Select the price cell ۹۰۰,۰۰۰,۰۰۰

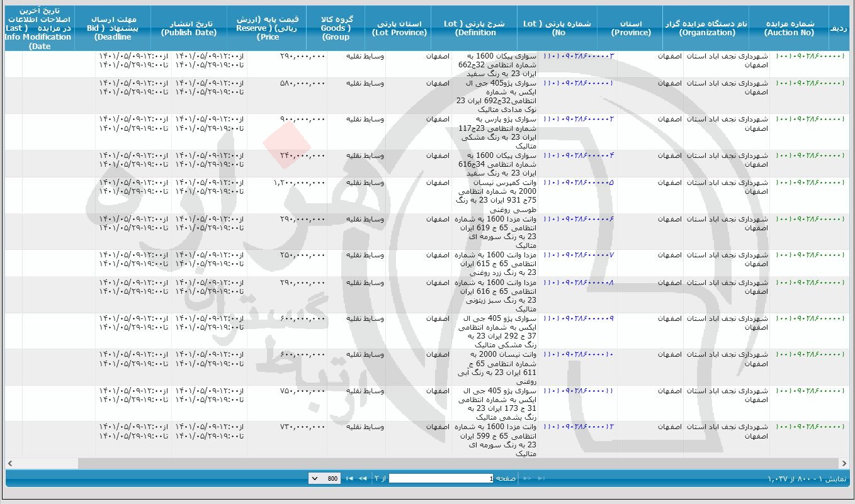coord(303,119)
